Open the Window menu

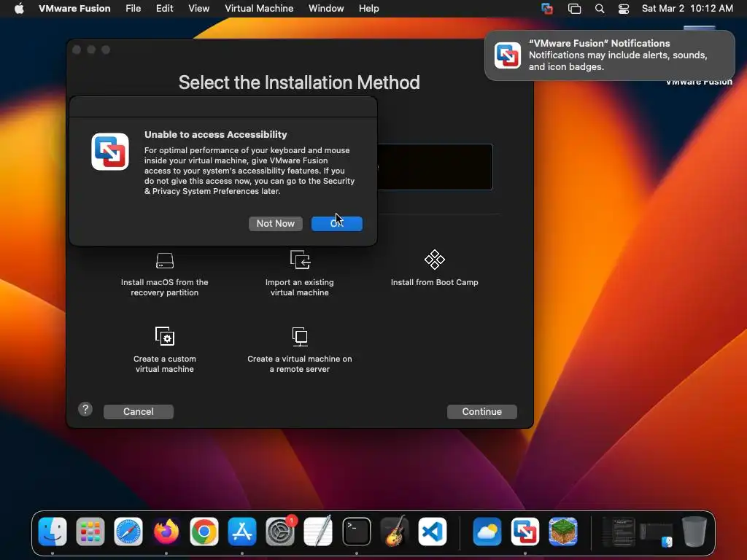click(x=326, y=9)
